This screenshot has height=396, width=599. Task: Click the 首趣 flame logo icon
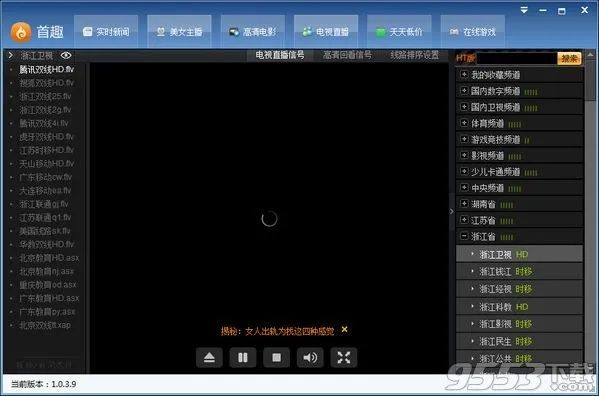[21, 32]
